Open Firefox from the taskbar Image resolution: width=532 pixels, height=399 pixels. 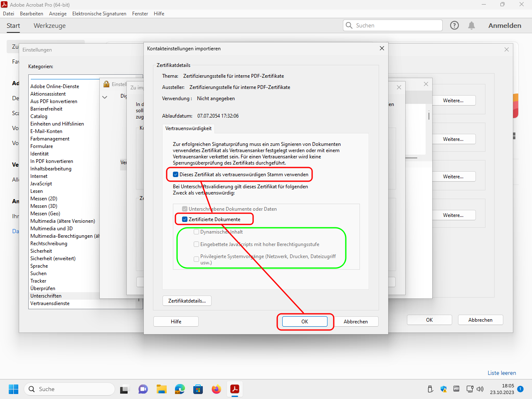coord(216,389)
